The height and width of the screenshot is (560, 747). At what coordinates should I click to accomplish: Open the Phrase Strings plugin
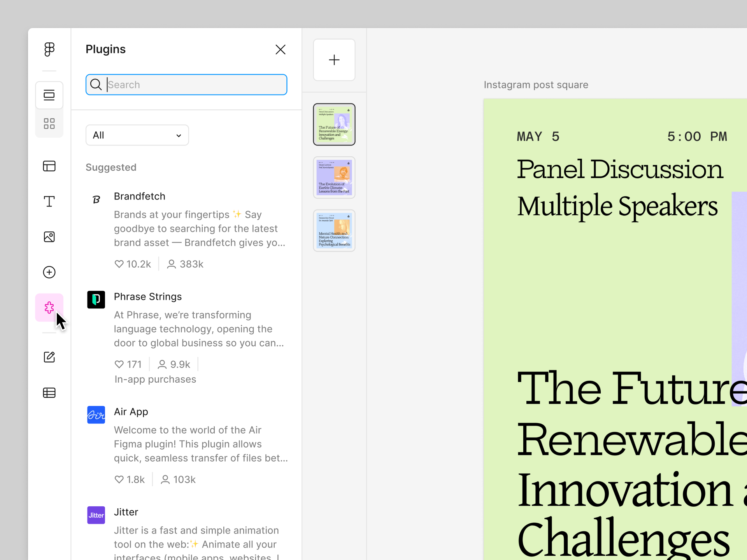point(148,297)
